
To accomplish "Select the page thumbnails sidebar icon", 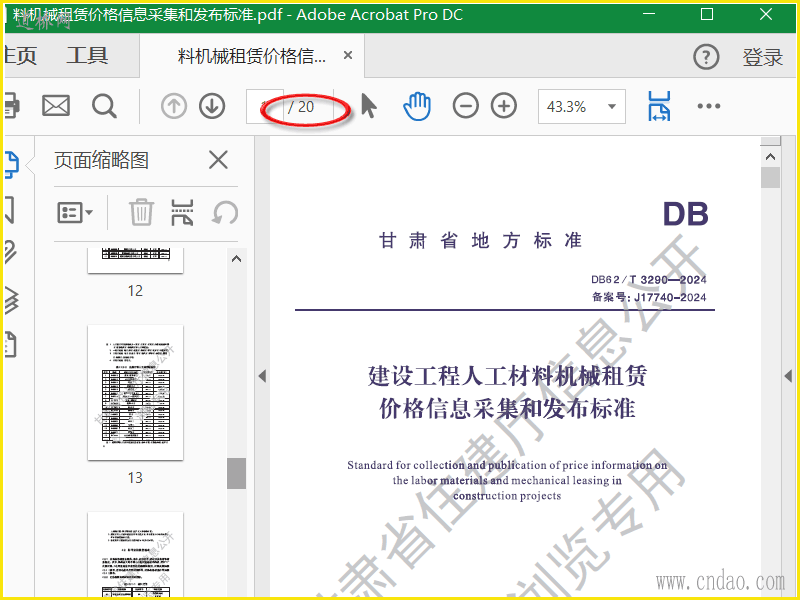I will [11, 165].
